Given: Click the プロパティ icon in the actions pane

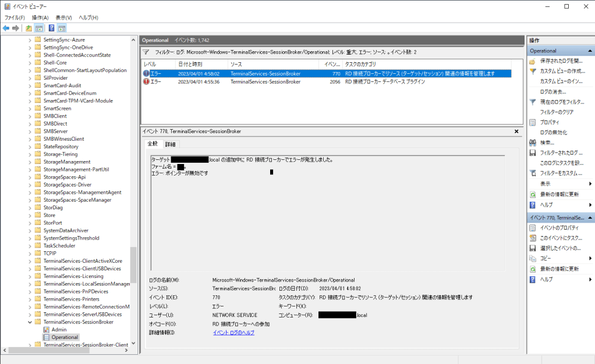Looking at the screenshot, I should click(x=533, y=122).
